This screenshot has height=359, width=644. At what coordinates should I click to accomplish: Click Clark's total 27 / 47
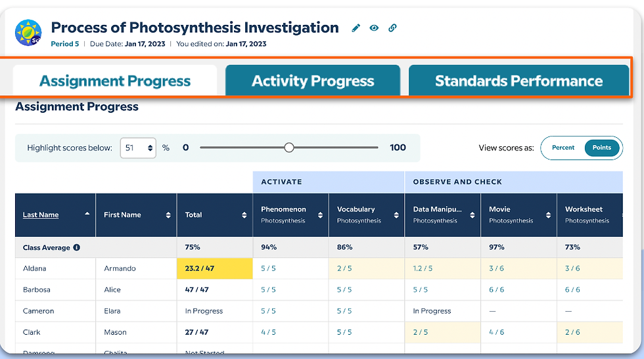coord(196,332)
